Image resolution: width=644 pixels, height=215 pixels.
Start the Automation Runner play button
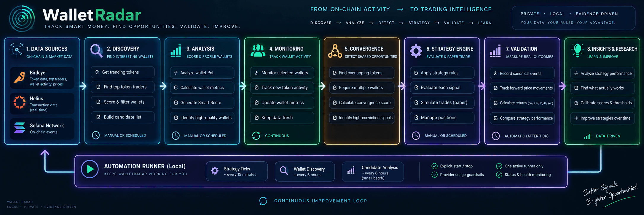(90, 169)
